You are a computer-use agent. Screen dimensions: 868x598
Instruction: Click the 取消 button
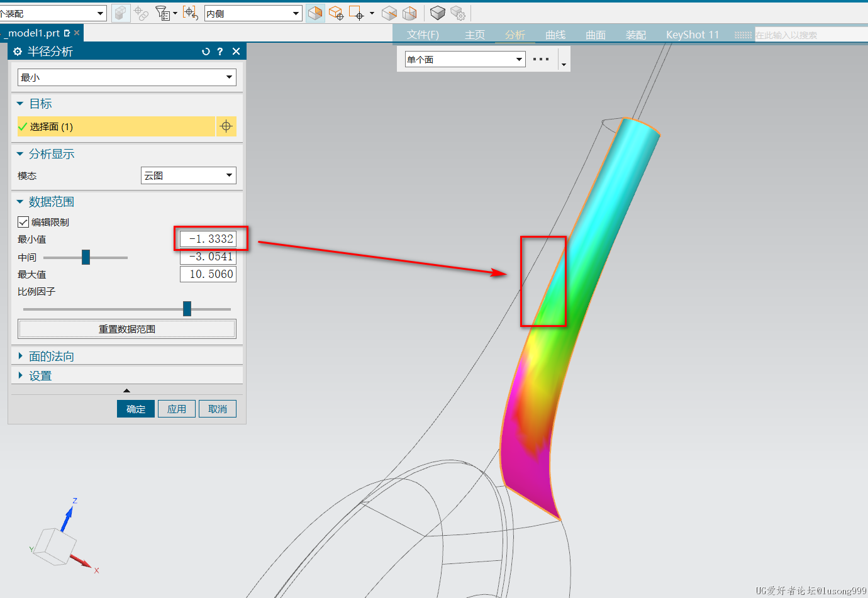(x=218, y=409)
